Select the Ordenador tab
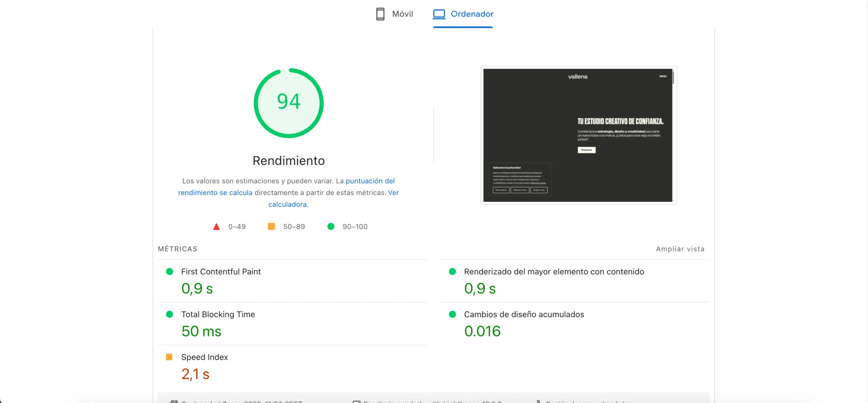Image resolution: width=868 pixels, height=403 pixels. 463,14
